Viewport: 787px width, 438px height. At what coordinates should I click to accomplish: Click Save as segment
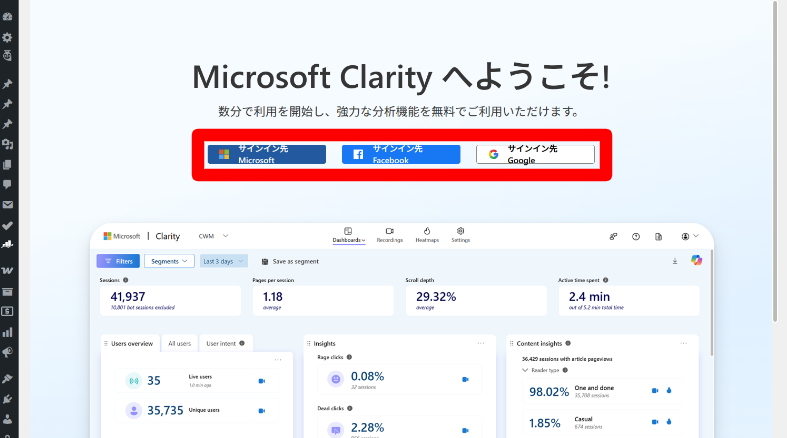(290, 261)
